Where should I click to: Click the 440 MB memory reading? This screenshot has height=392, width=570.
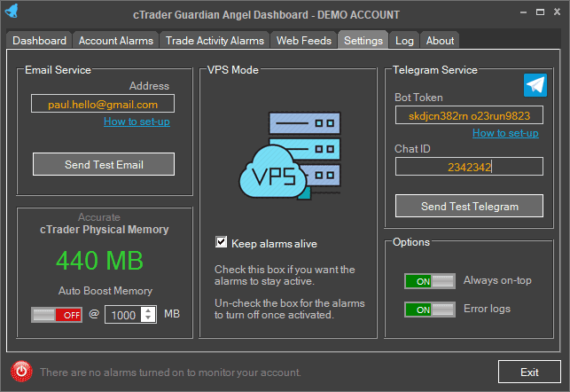point(99,261)
